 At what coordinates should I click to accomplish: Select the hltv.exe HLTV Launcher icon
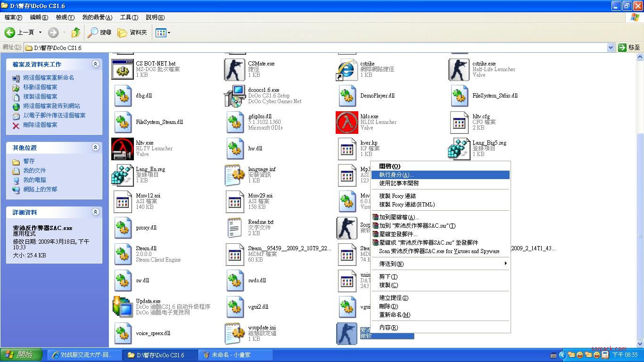pos(123,149)
